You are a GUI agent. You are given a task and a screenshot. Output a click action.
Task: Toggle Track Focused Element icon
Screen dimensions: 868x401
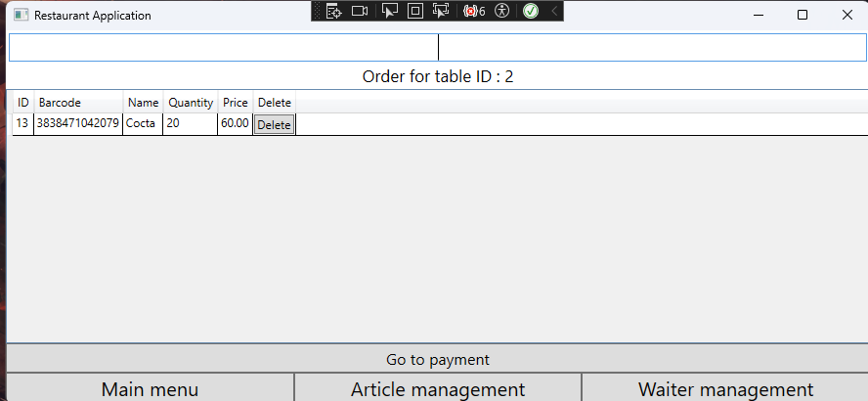[x=441, y=11]
